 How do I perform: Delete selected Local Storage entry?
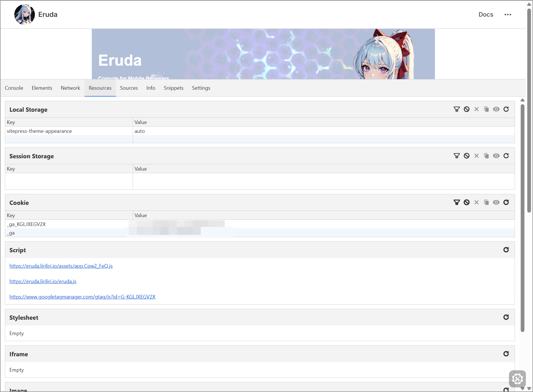476,109
